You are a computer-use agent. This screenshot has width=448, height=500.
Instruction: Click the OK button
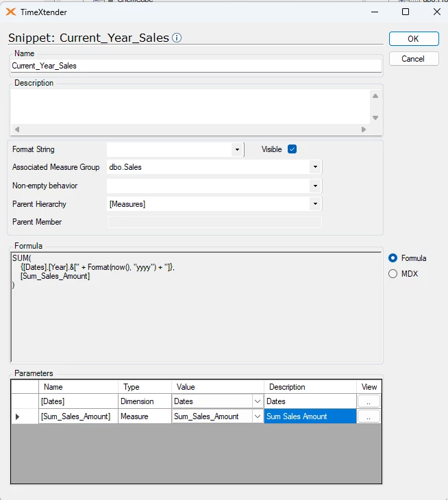(414, 38)
